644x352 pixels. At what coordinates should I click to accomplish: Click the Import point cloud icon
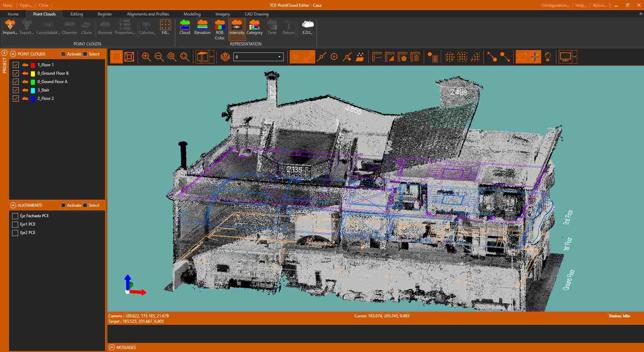click(x=10, y=27)
